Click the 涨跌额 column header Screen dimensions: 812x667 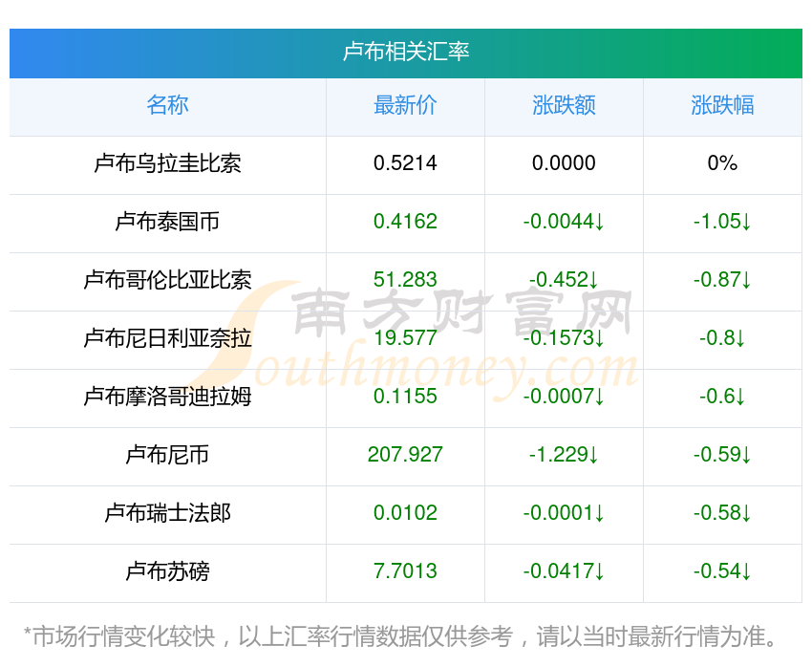564,105
